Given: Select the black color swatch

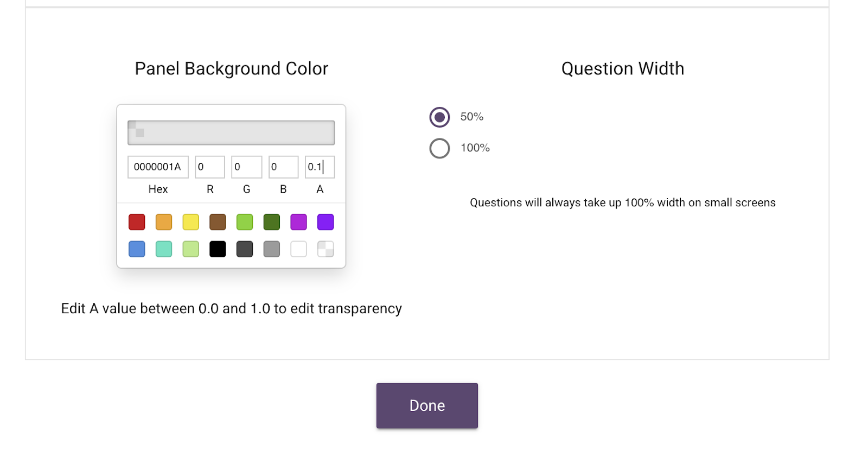Looking at the screenshot, I should click(x=218, y=249).
